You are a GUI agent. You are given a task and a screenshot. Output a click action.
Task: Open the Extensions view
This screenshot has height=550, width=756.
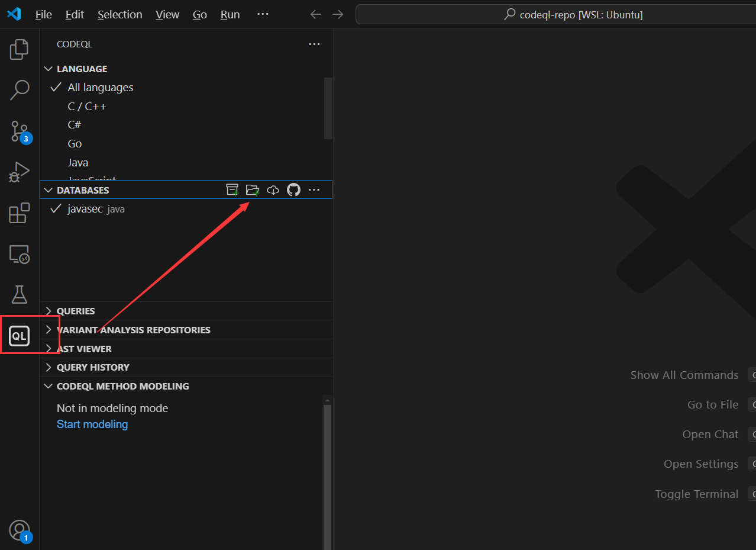click(x=20, y=213)
